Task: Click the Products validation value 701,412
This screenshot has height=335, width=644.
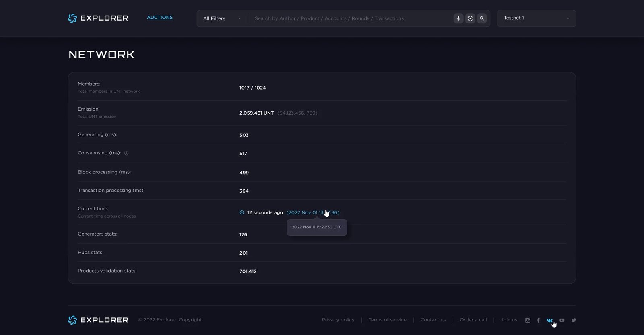Action: tap(248, 271)
